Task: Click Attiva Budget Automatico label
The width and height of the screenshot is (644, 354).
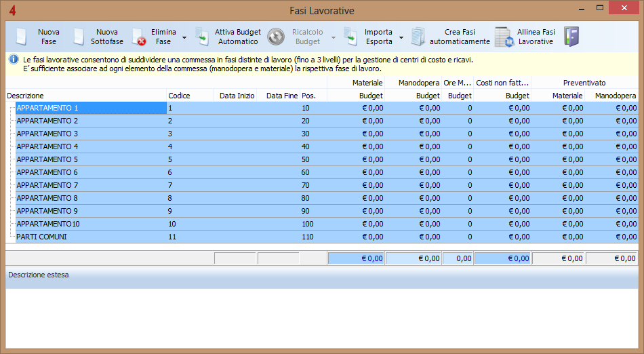Action: click(x=238, y=37)
